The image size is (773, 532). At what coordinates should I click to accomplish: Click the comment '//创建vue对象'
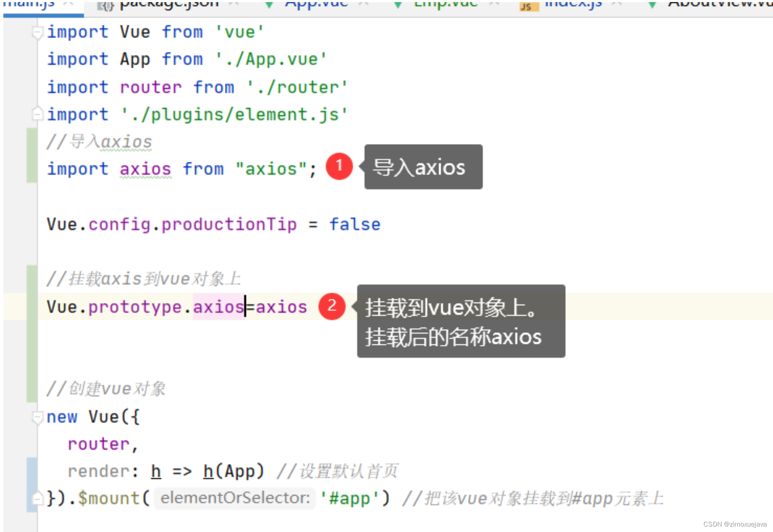pyautogui.click(x=106, y=389)
